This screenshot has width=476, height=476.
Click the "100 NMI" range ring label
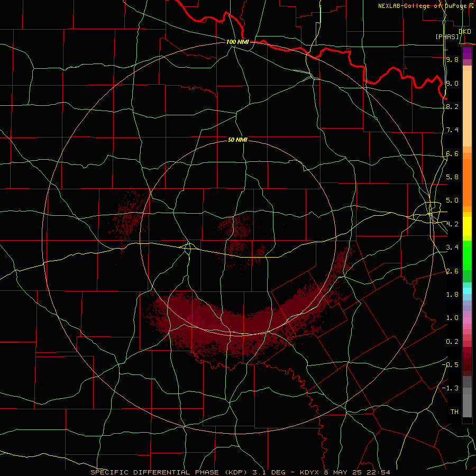tap(237, 42)
